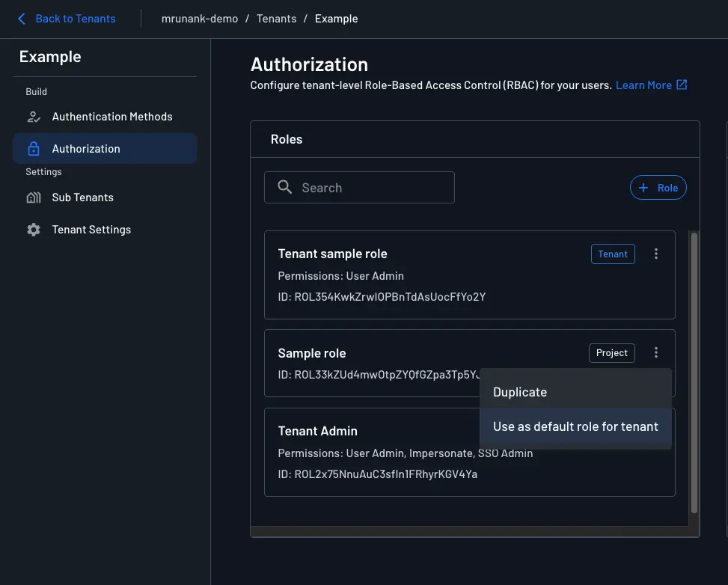Open kebab menu on Tenant sample role card
This screenshot has width=728, height=585.
[x=656, y=253]
